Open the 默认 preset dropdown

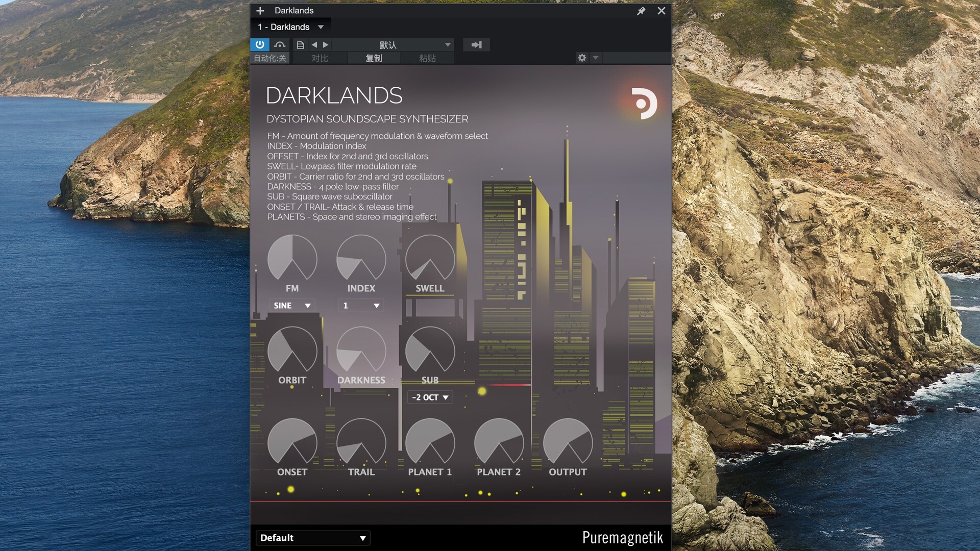click(x=393, y=45)
